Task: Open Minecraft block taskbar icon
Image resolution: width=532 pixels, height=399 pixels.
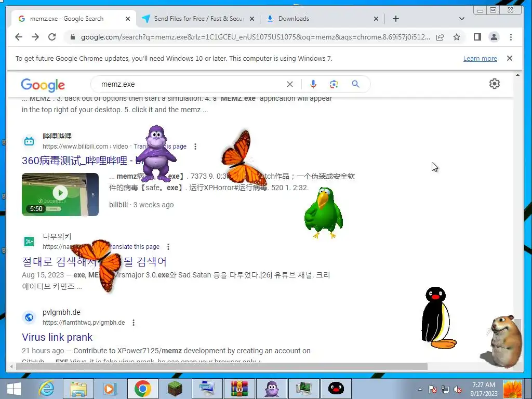Action: (175, 389)
